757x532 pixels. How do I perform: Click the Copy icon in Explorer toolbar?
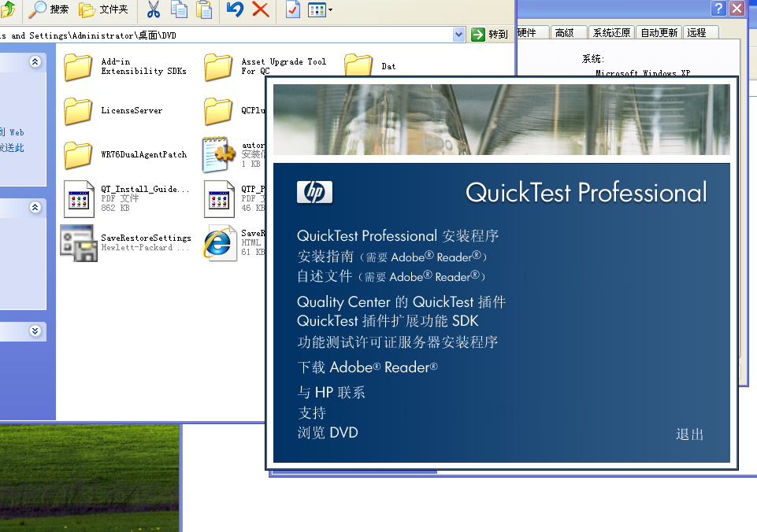pyautogui.click(x=179, y=9)
